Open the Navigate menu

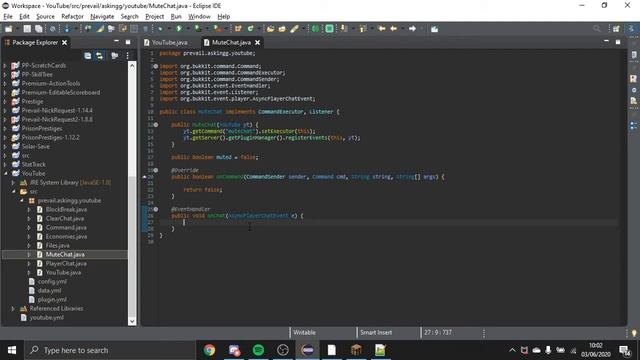tap(102, 16)
